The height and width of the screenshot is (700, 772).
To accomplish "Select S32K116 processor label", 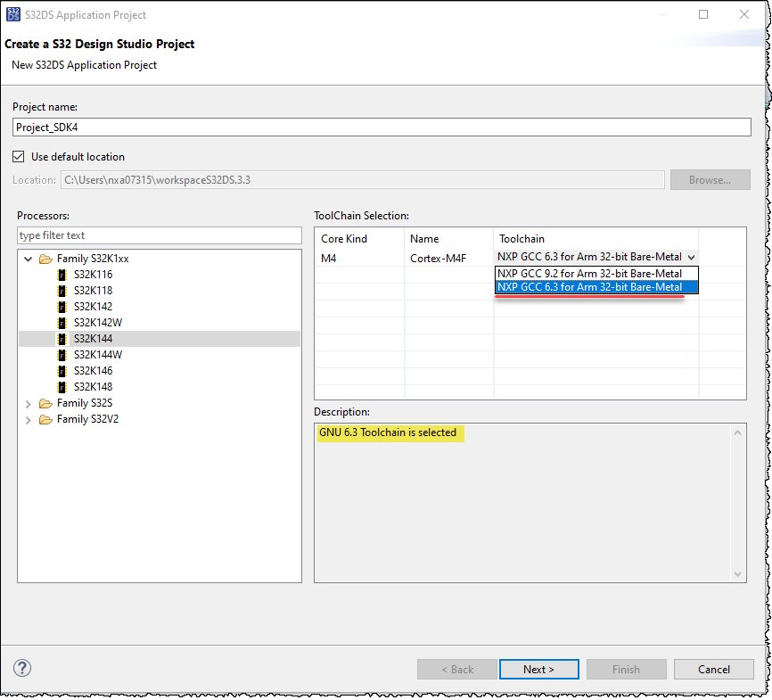I will [93, 275].
